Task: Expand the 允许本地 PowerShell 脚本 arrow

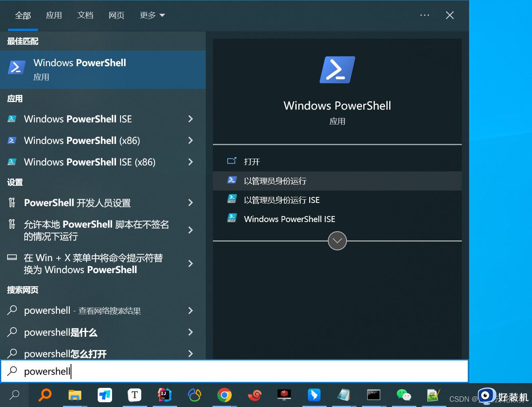Action: pos(191,230)
